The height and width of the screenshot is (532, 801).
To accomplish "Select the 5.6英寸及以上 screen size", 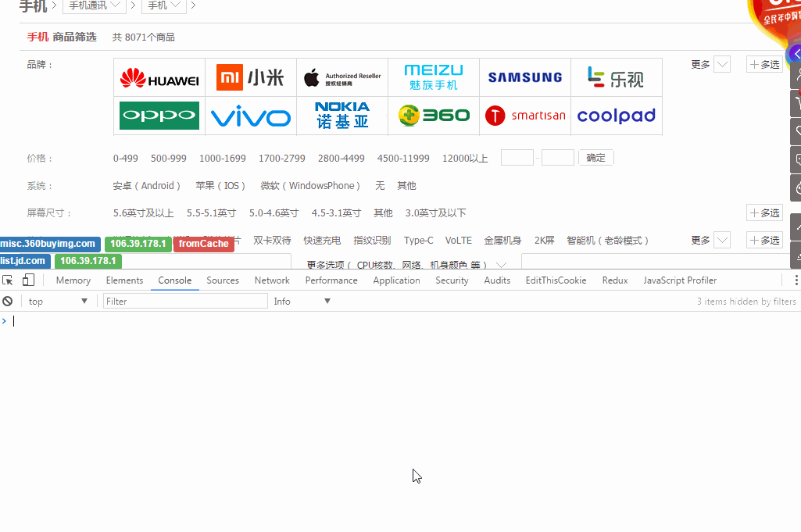I will [144, 213].
